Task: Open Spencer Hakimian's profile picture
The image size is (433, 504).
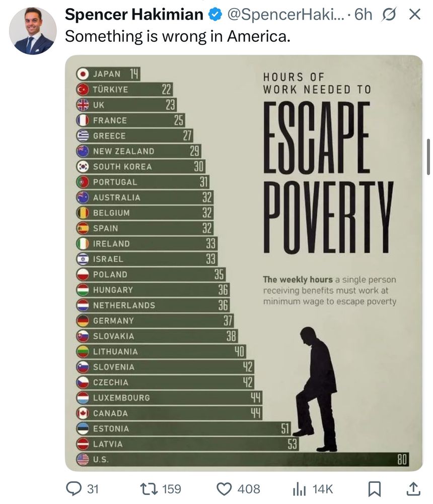Action: pos(33,31)
